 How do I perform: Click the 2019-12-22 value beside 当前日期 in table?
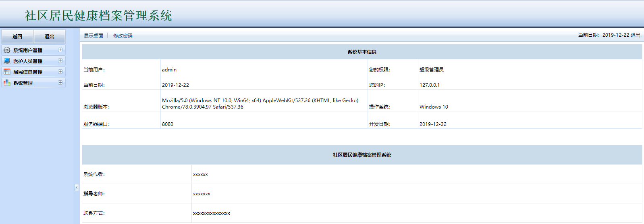click(175, 85)
